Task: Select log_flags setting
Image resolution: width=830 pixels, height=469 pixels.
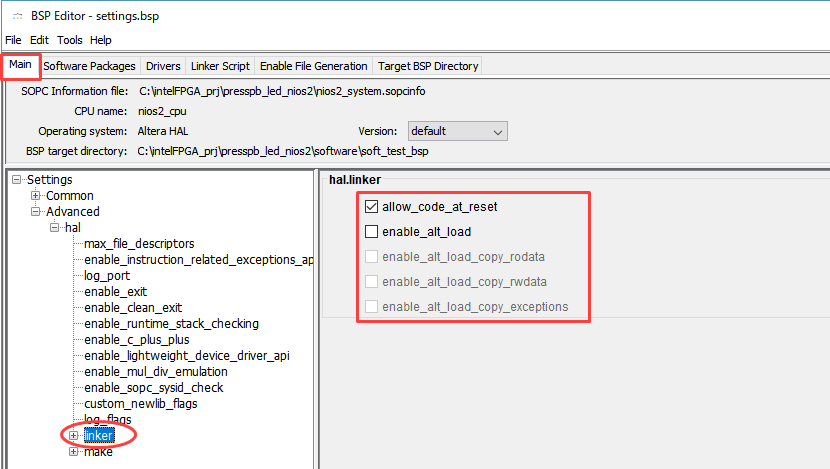Action: click(x=107, y=420)
